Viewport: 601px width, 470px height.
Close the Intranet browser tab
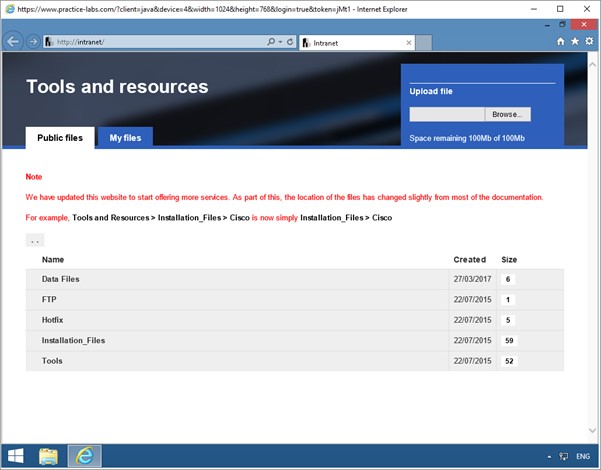tap(409, 43)
